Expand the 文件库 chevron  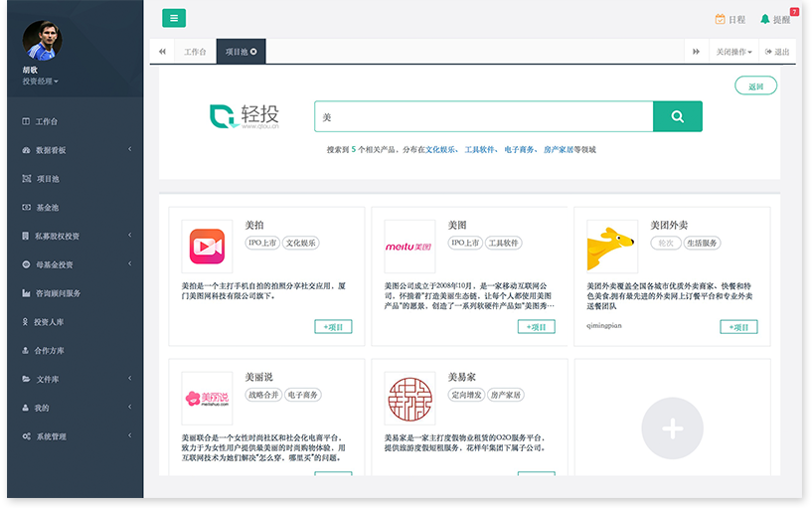[129, 378]
